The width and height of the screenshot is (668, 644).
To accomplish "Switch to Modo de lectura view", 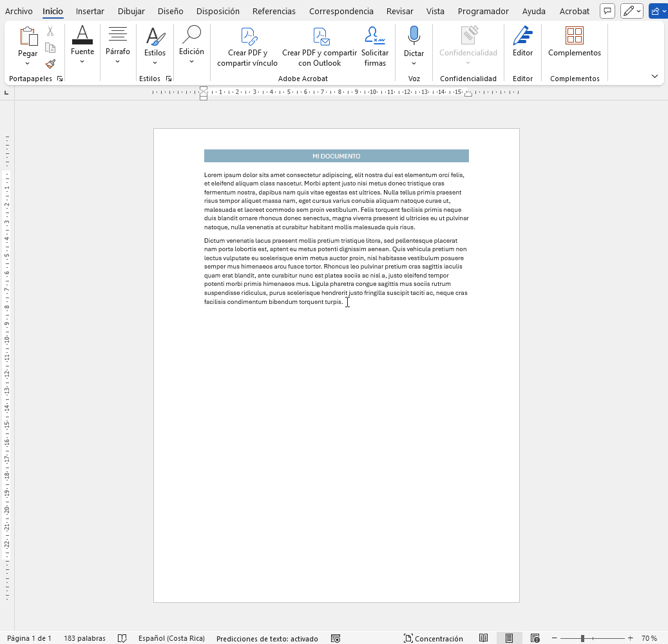I will [x=484, y=638].
